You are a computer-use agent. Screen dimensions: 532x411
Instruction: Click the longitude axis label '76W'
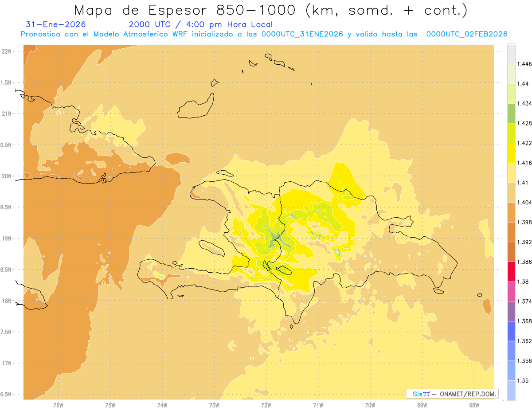[58, 405]
